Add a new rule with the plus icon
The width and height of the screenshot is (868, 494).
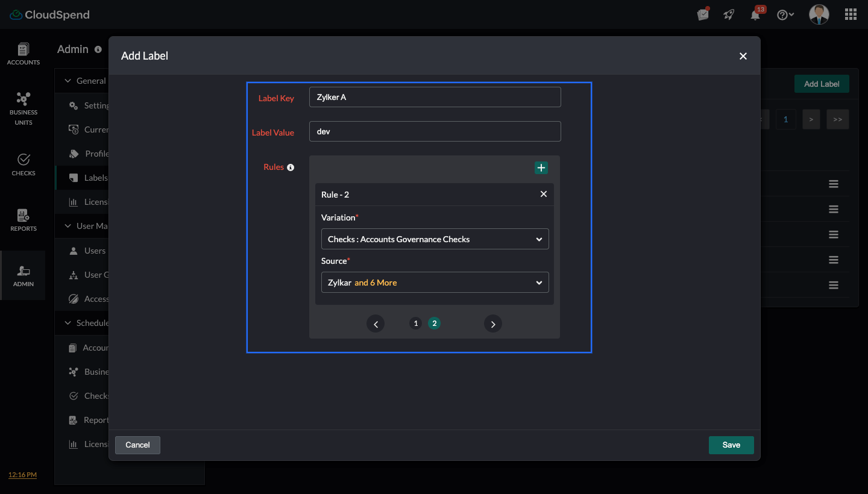541,168
